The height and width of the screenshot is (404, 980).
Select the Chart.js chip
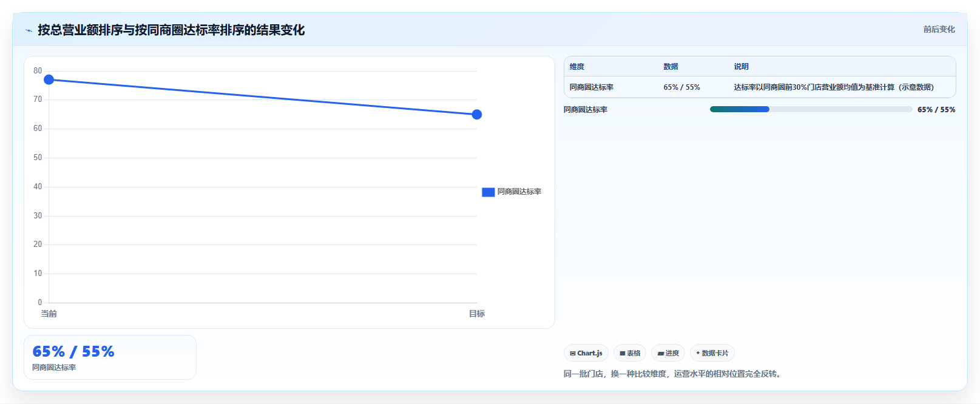[586, 353]
